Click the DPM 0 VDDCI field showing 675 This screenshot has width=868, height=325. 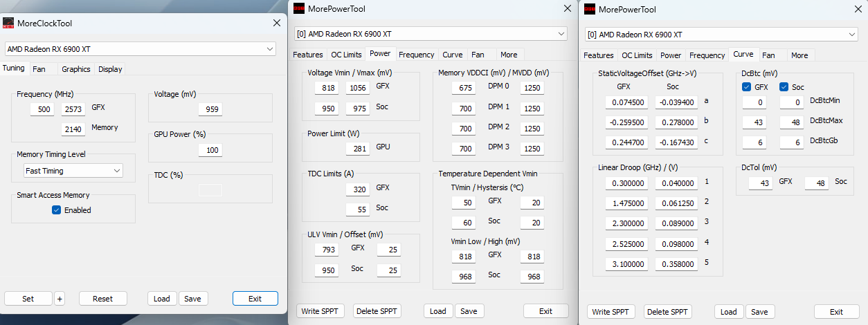(463, 88)
